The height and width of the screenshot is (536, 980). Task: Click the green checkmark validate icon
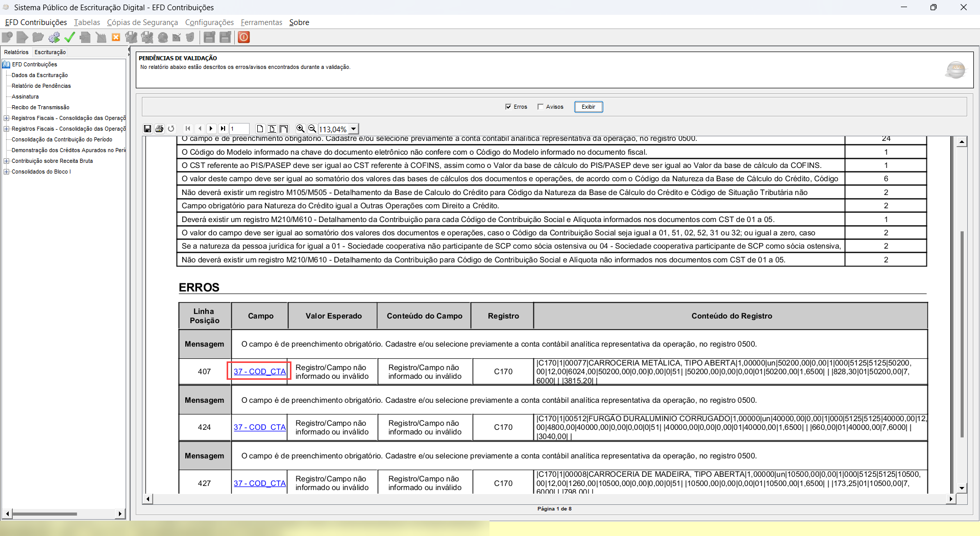click(x=70, y=37)
